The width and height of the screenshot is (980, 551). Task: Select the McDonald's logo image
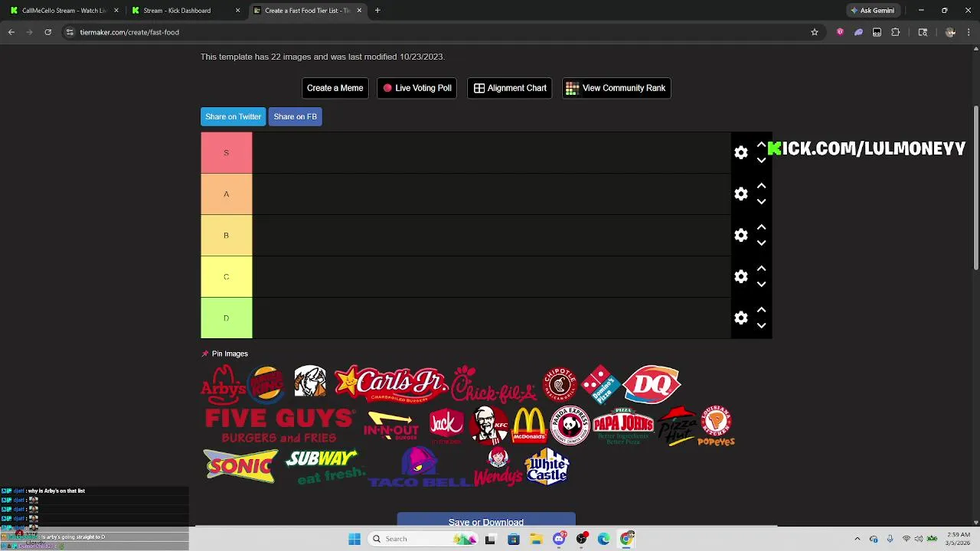pos(529,425)
